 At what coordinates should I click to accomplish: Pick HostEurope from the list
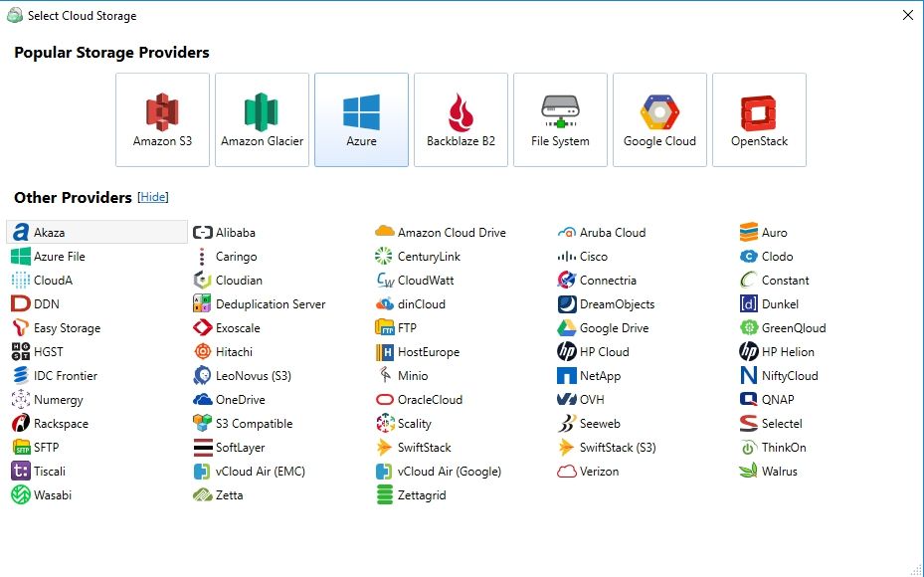pyautogui.click(x=417, y=352)
